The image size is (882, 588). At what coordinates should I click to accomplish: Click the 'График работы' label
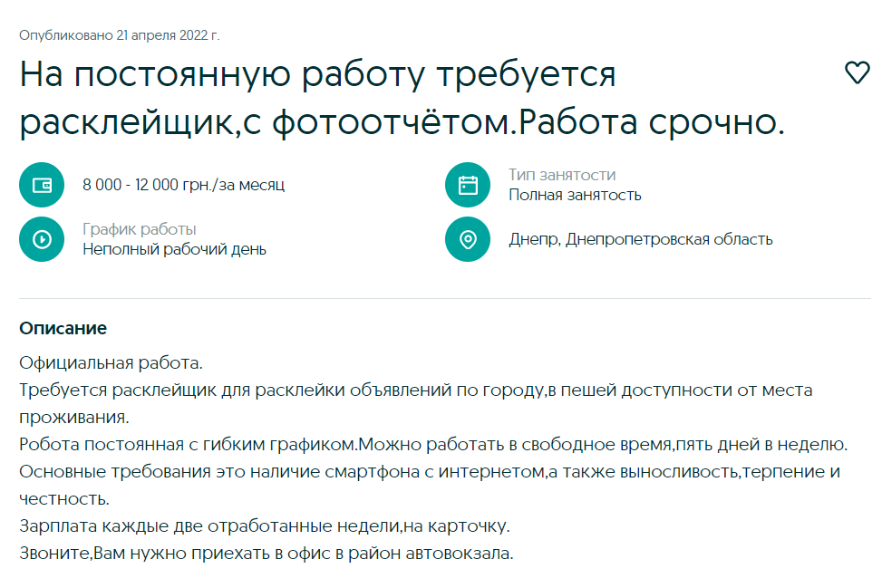pos(140,229)
